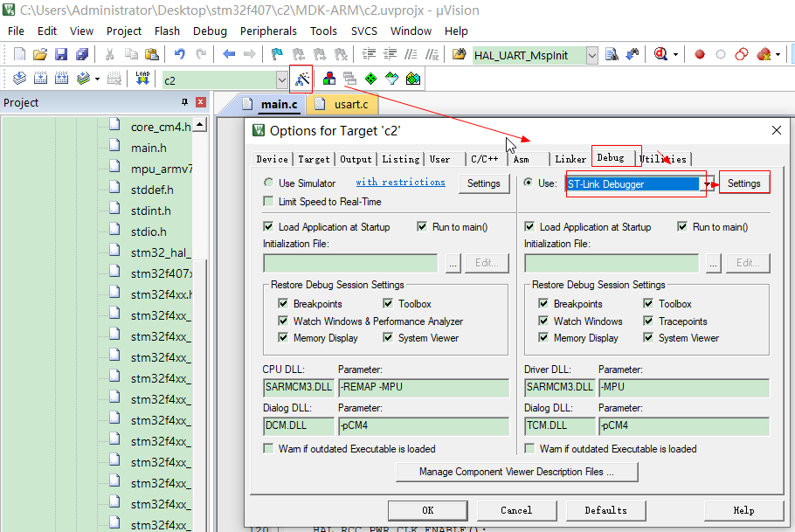Undo the last edit
The width and height of the screenshot is (795, 532).
179,54
